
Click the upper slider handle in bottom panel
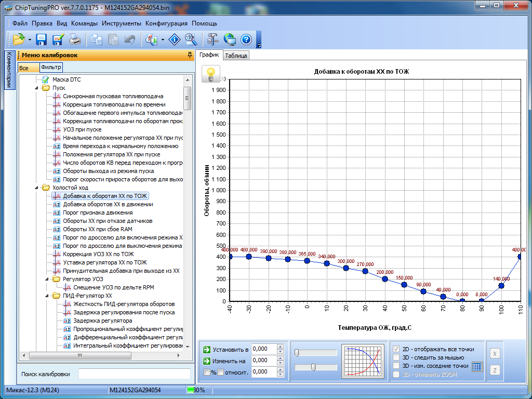click(x=297, y=353)
